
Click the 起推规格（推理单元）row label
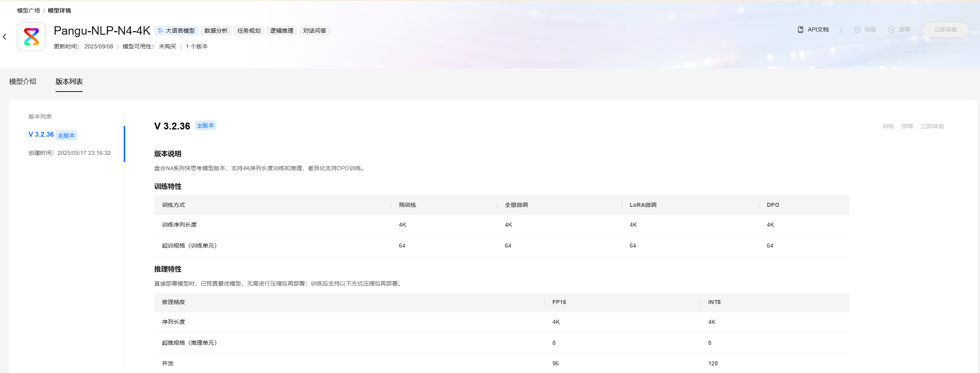(189, 343)
